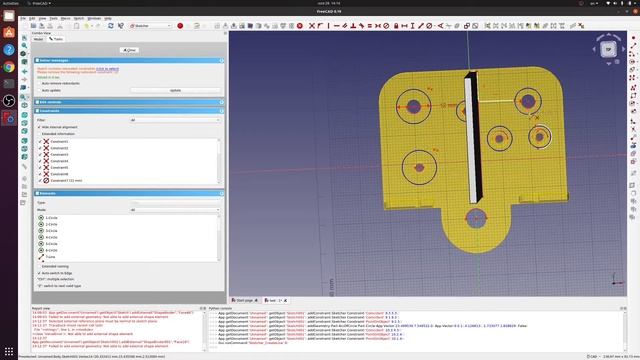This screenshot has height=360, width=640.
Task: Click the coincident constraint icon
Action: click(312, 26)
